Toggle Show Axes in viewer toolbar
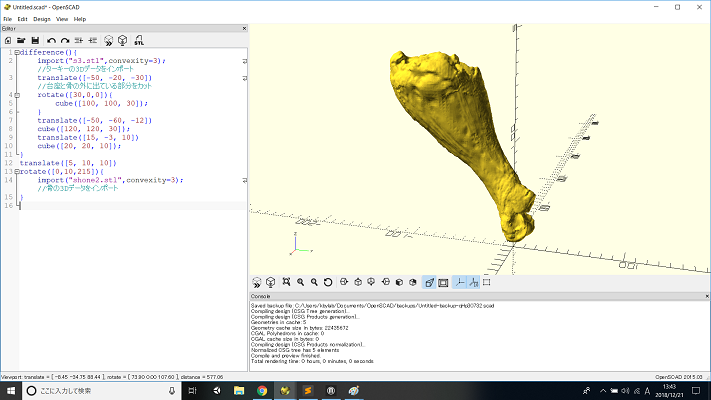Image resolution: width=711 pixels, height=400 pixels. click(x=459, y=283)
